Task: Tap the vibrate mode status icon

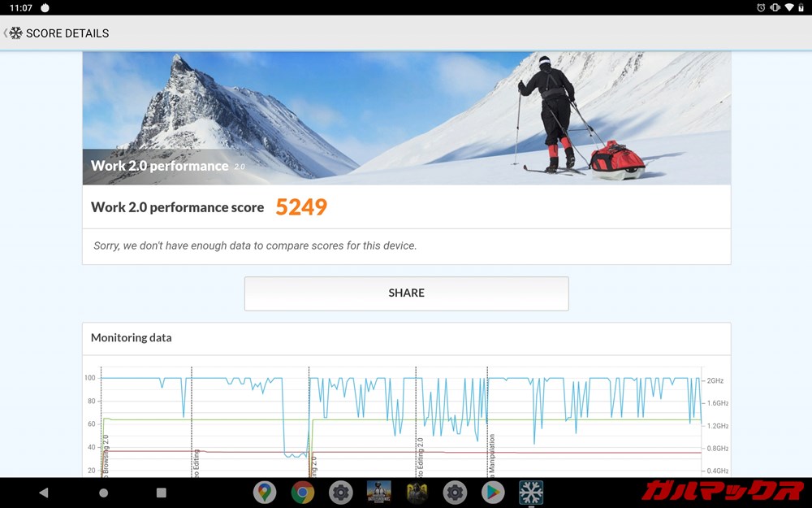Action: tap(775, 7)
